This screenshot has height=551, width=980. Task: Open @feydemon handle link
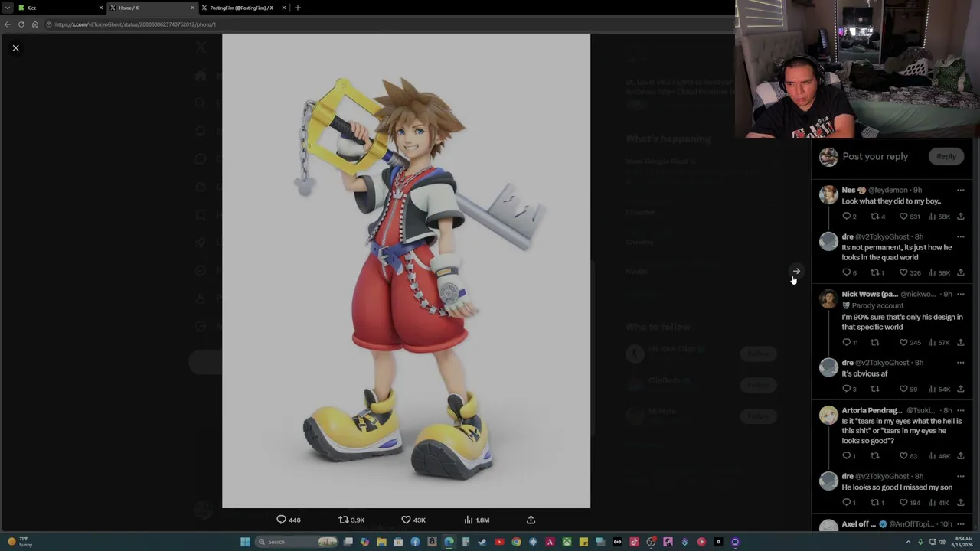click(887, 190)
